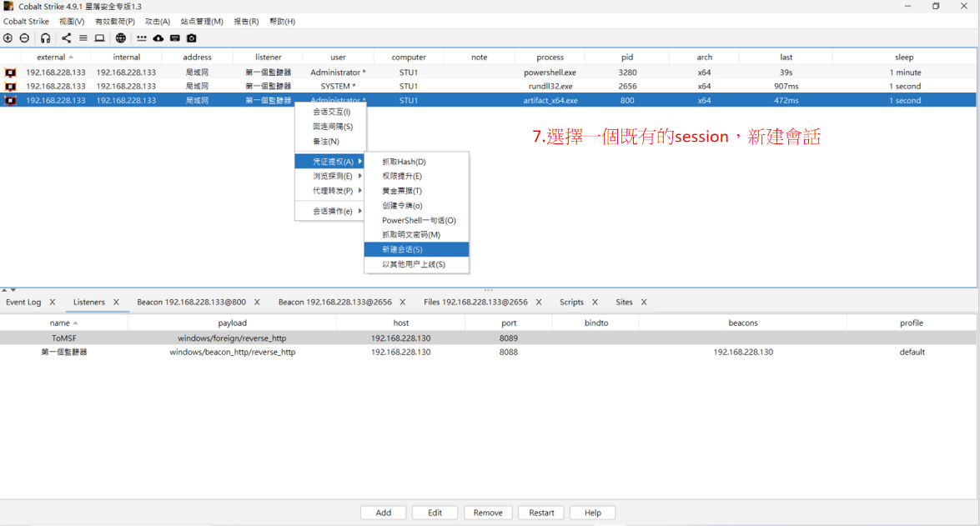Click beacon icon of rundll32.exe session row
The height and width of the screenshot is (526, 980).
click(11, 86)
